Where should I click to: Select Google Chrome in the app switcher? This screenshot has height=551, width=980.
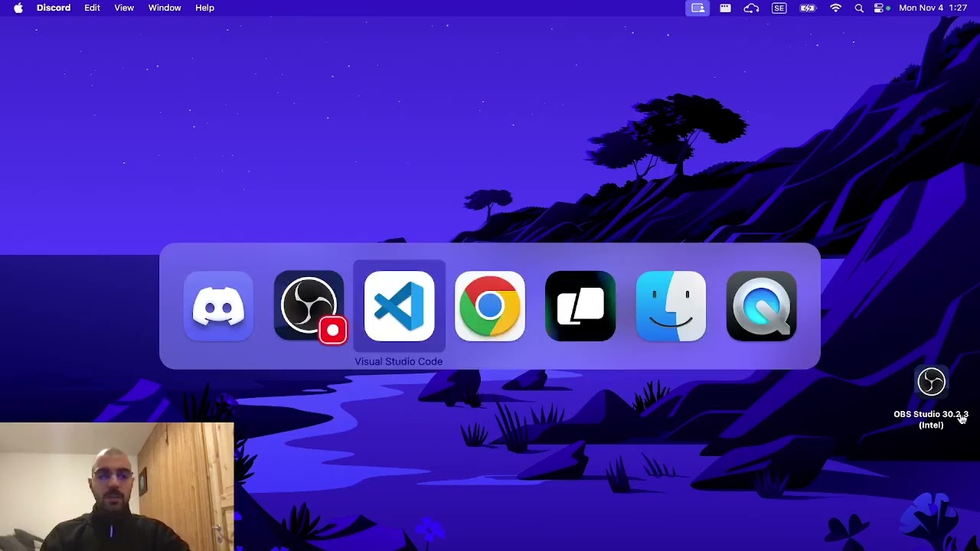coord(490,306)
